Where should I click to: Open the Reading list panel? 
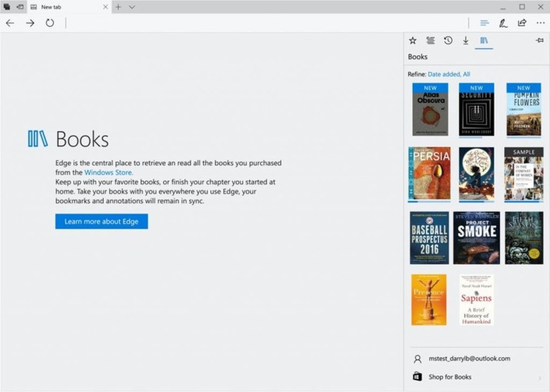coord(430,40)
